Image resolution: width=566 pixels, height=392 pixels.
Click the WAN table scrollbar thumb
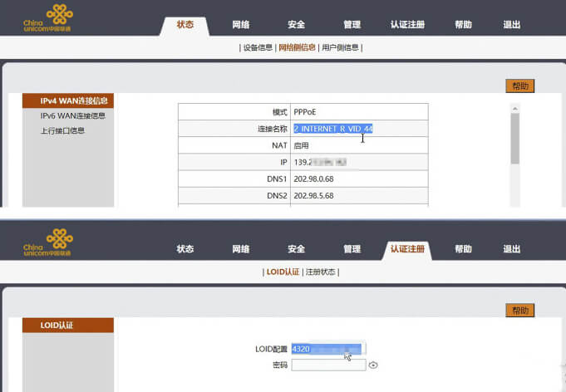coord(515,139)
